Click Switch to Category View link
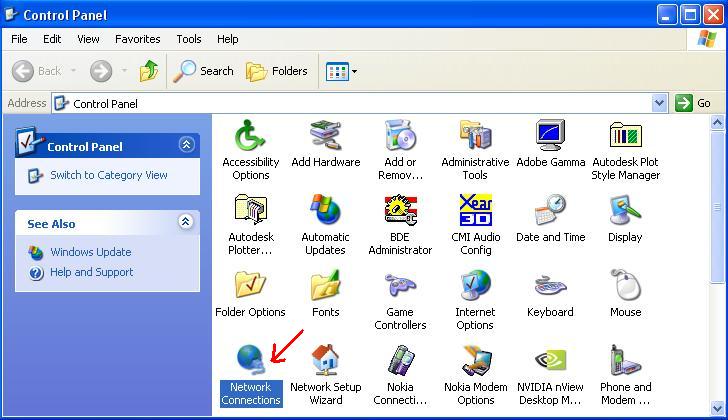The height and width of the screenshot is (420, 728). pyautogui.click(x=109, y=175)
